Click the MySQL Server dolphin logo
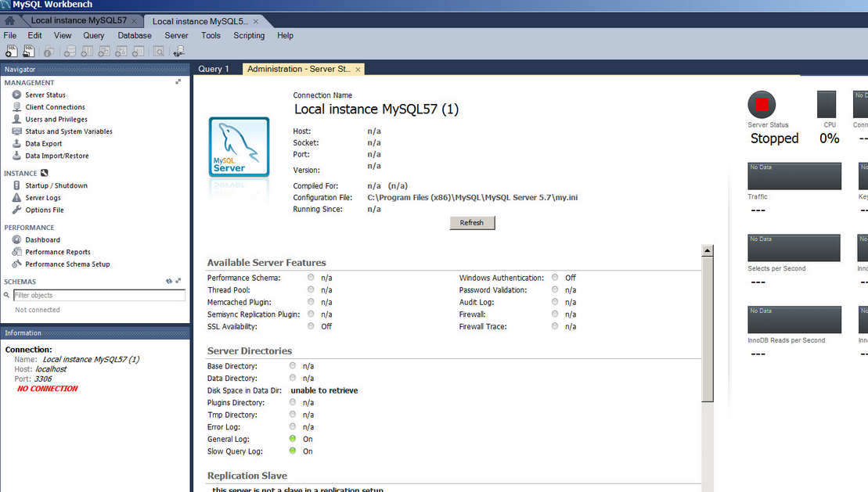 (x=240, y=146)
